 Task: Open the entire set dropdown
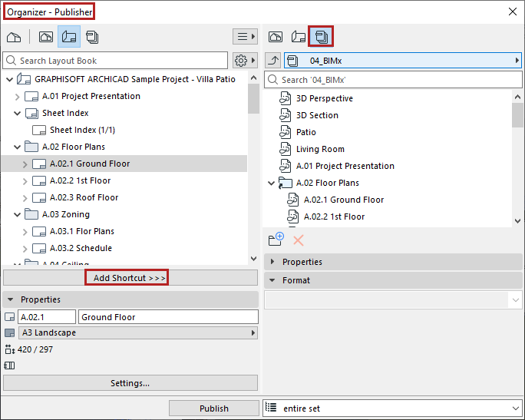[x=393, y=408]
